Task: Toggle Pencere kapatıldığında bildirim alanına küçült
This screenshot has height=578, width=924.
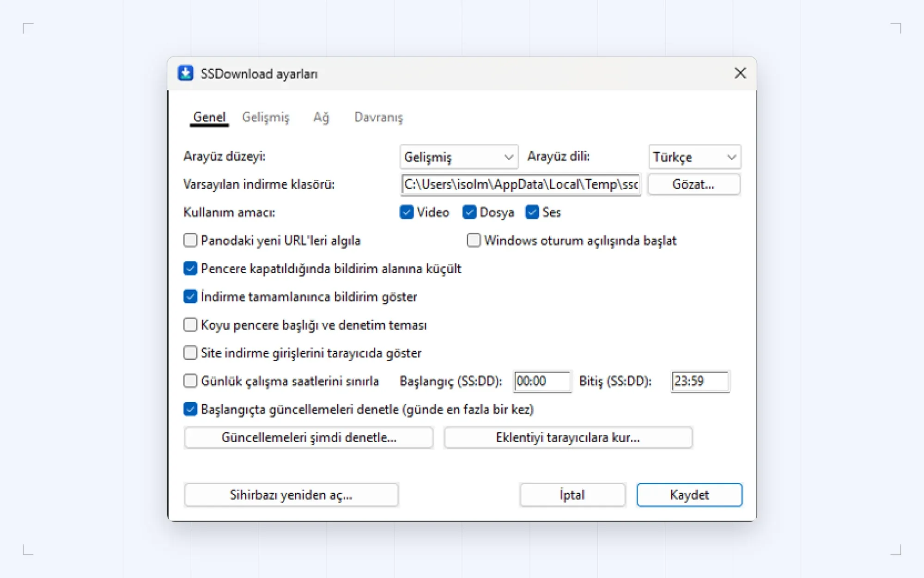Action: (190, 269)
